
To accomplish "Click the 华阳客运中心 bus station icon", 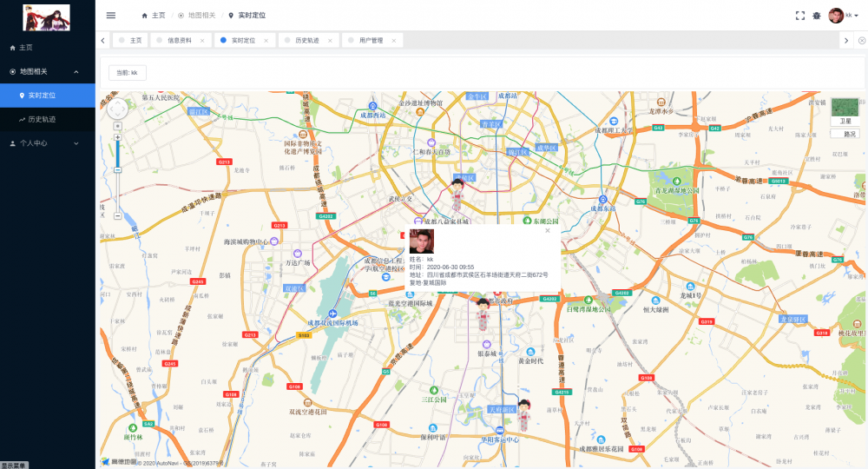I will (x=499, y=430).
